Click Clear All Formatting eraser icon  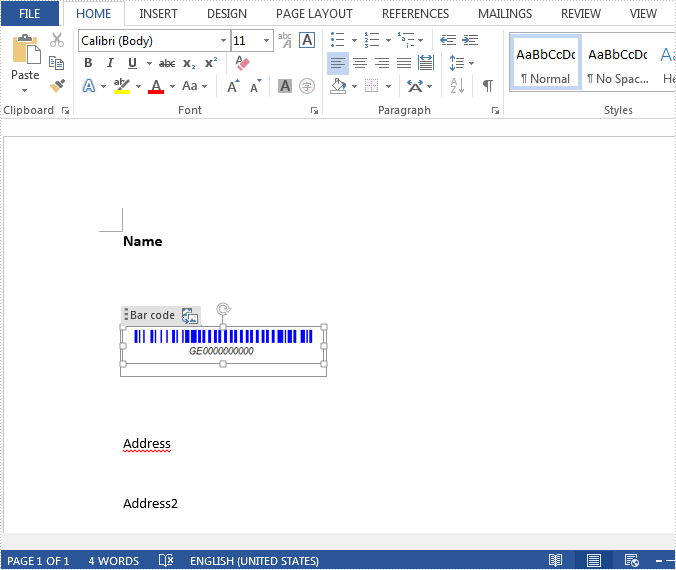point(242,63)
